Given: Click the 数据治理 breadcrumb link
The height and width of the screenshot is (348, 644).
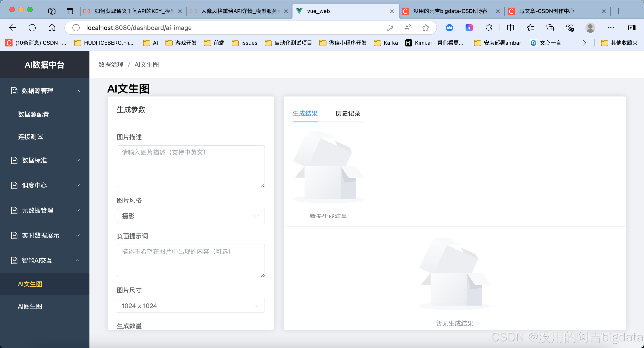Looking at the screenshot, I should pyautogui.click(x=111, y=65).
